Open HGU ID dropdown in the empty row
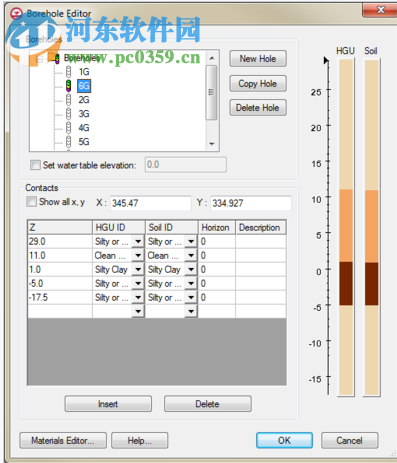397x463 pixels. [138, 311]
